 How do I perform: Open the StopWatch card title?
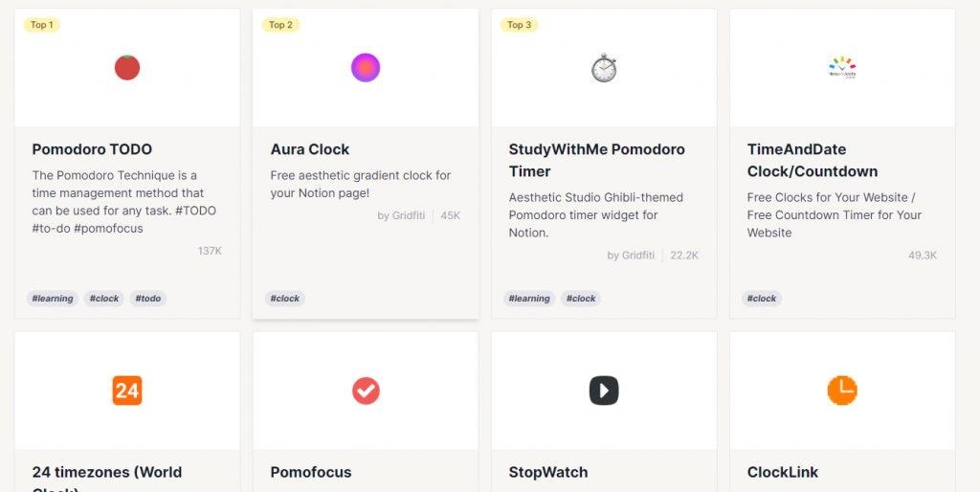pos(548,472)
